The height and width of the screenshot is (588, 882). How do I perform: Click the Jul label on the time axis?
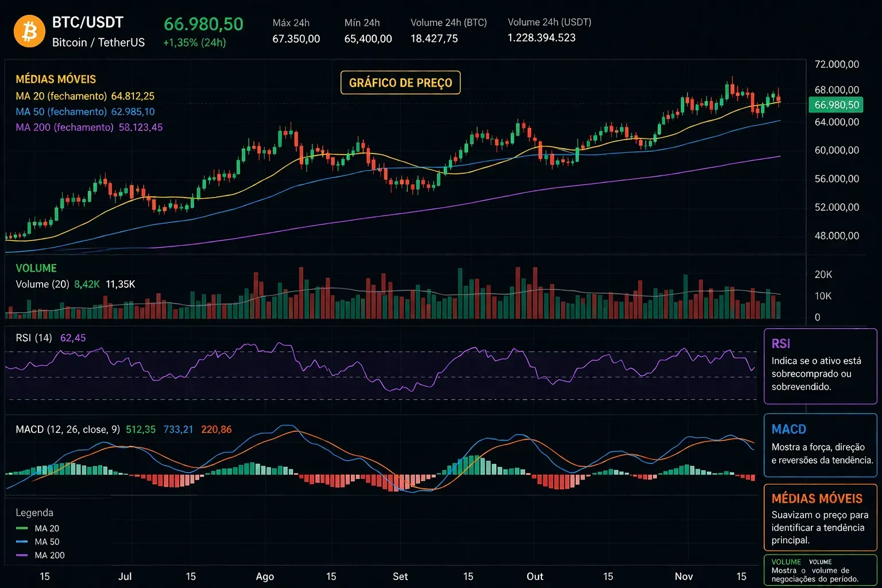(125, 577)
